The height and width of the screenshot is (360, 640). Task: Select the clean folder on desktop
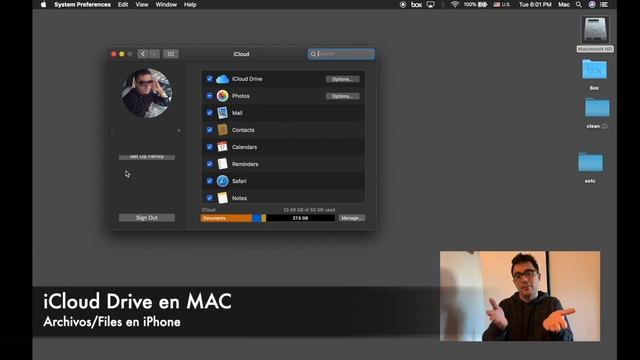point(597,108)
